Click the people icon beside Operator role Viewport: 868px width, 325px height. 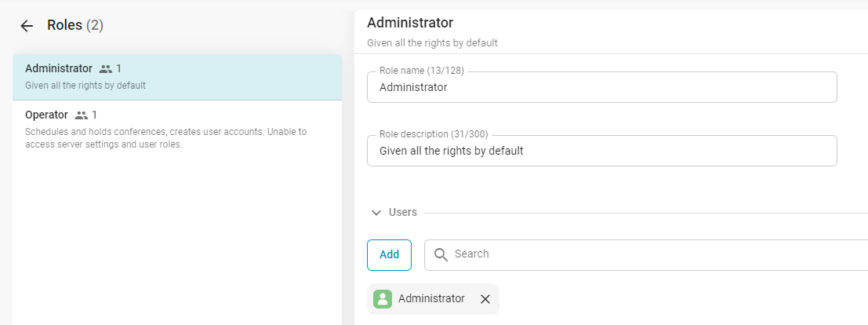tap(82, 115)
